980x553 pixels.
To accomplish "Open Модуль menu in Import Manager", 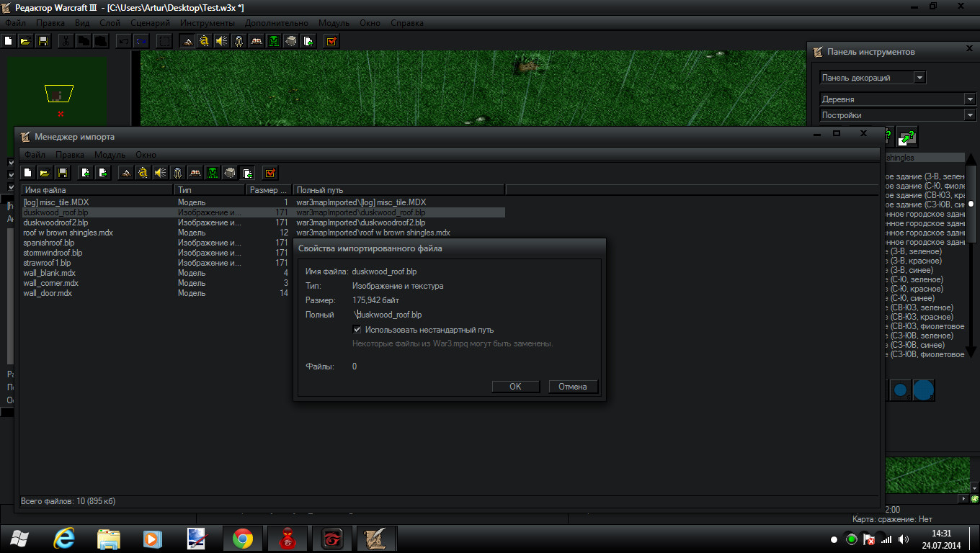I will [110, 155].
